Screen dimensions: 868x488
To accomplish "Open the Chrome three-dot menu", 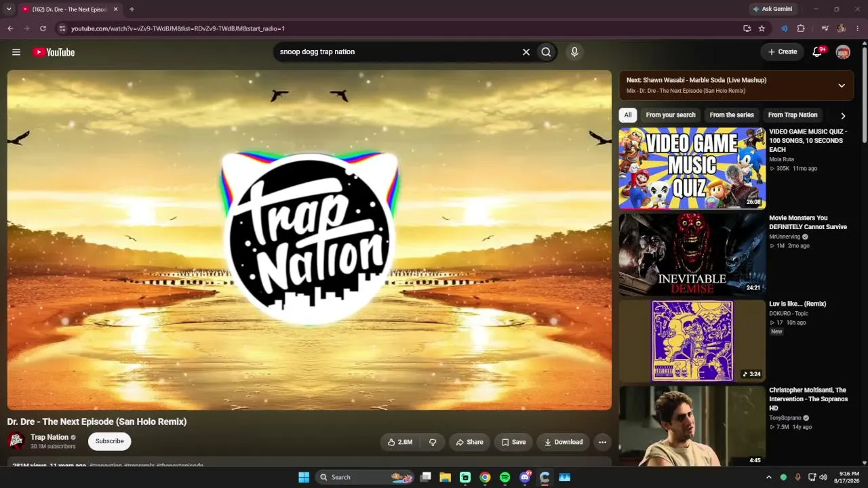I will 858,28.
